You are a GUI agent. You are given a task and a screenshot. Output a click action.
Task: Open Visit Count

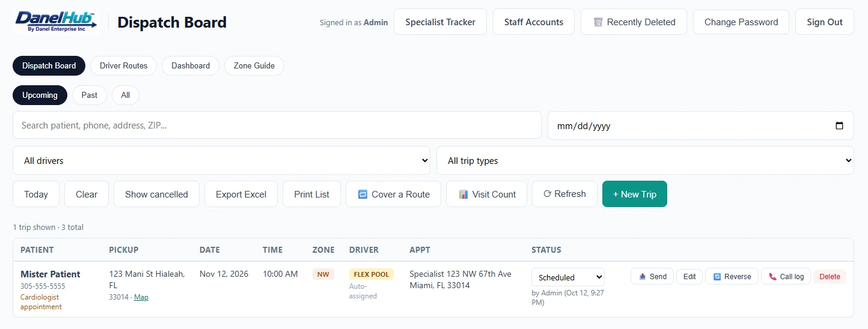tap(486, 194)
